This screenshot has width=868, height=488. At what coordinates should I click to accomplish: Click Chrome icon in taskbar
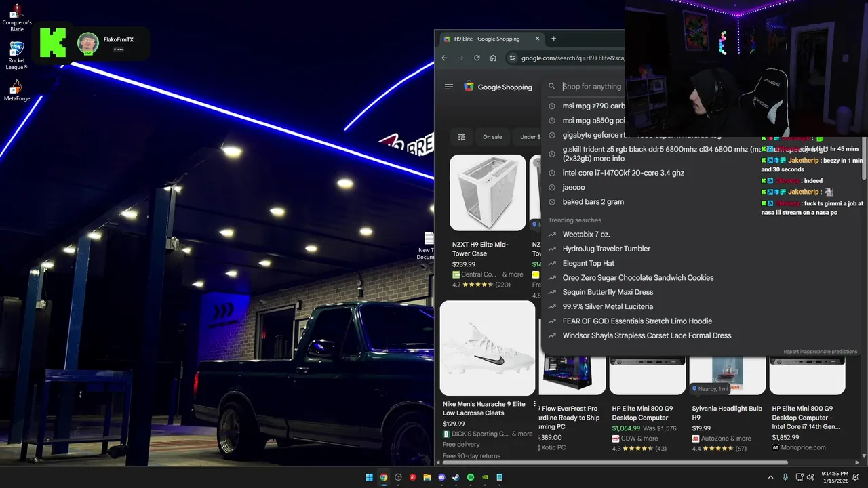[x=384, y=477]
